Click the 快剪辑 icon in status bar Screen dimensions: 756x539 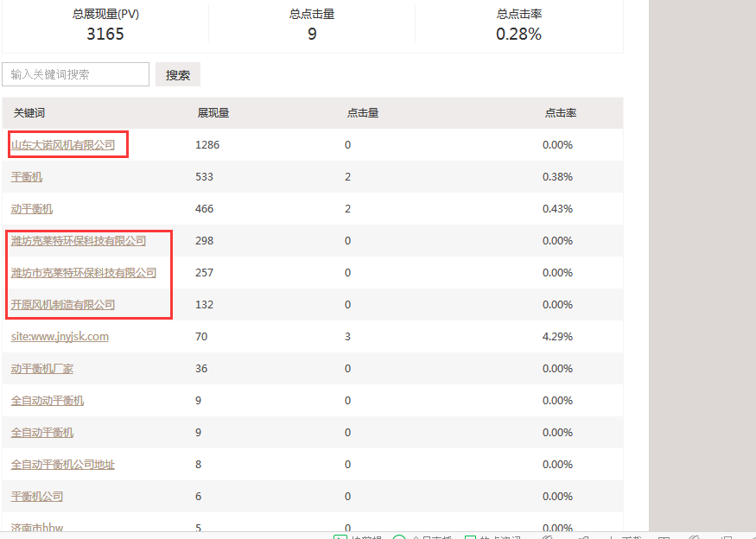click(x=340, y=536)
